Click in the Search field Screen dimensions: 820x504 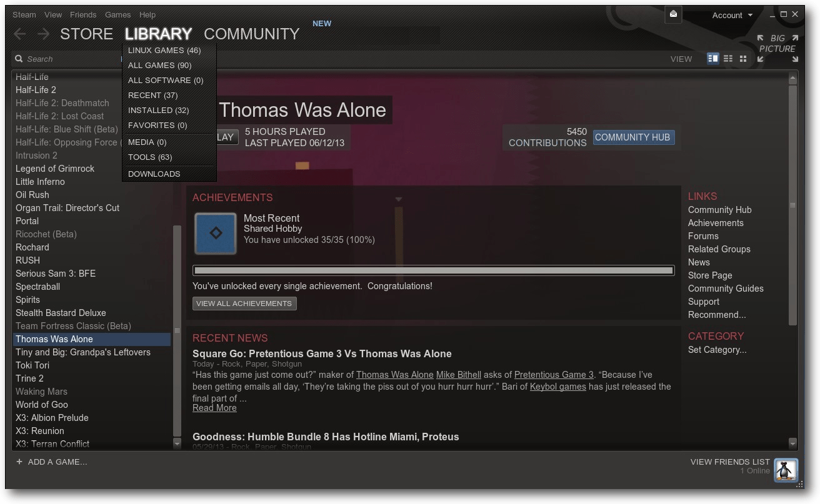(x=69, y=59)
